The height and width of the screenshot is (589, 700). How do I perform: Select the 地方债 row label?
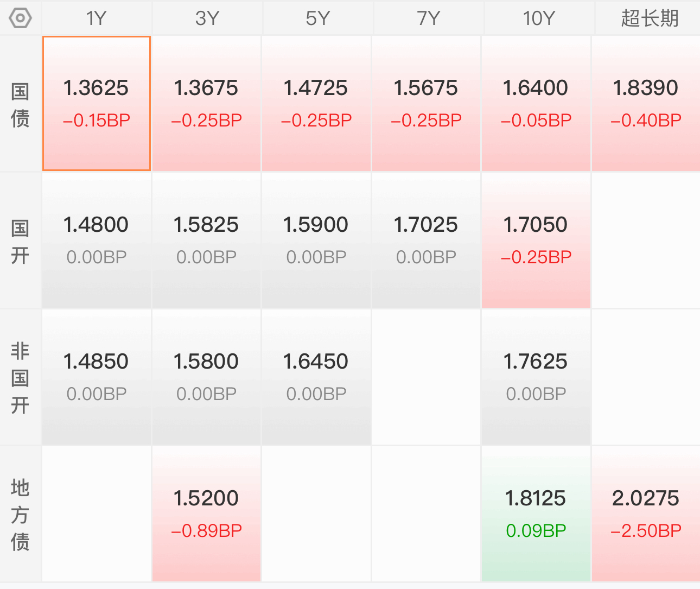(20, 514)
